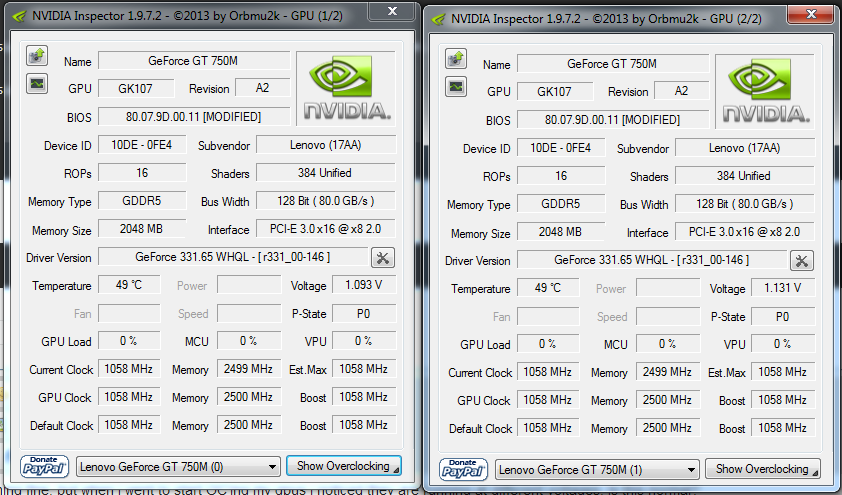Open the Lenovo GeForce GT 750M (0) GPU dropdown
The width and height of the screenshot is (842, 495).
[179, 467]
